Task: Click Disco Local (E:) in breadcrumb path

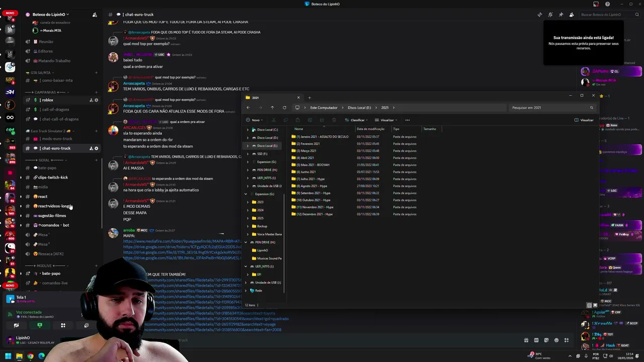Action: 359,108
